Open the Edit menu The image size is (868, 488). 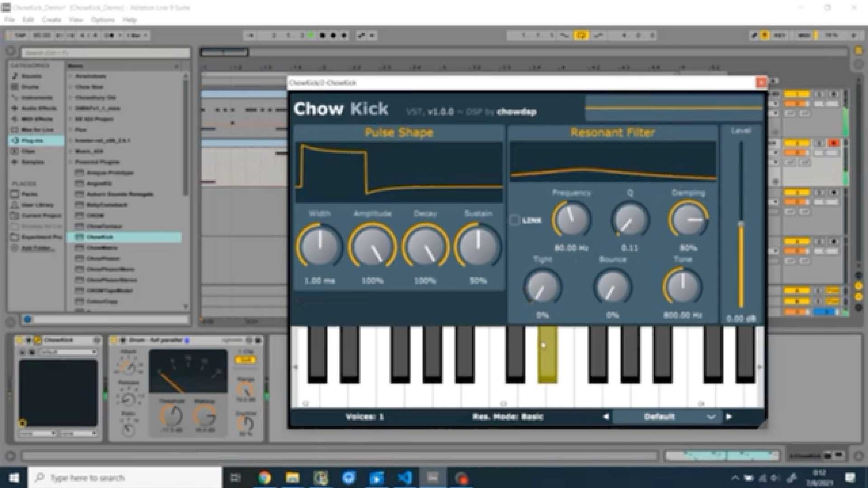28,20
